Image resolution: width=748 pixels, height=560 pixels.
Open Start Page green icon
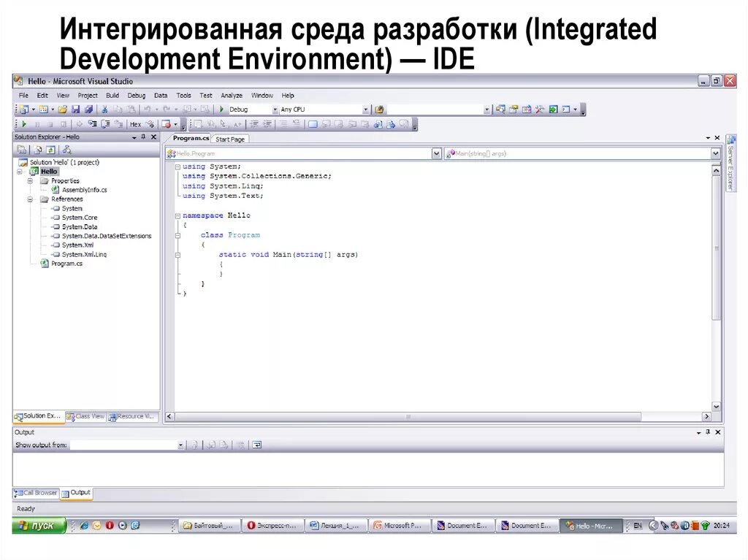[553, 110]
